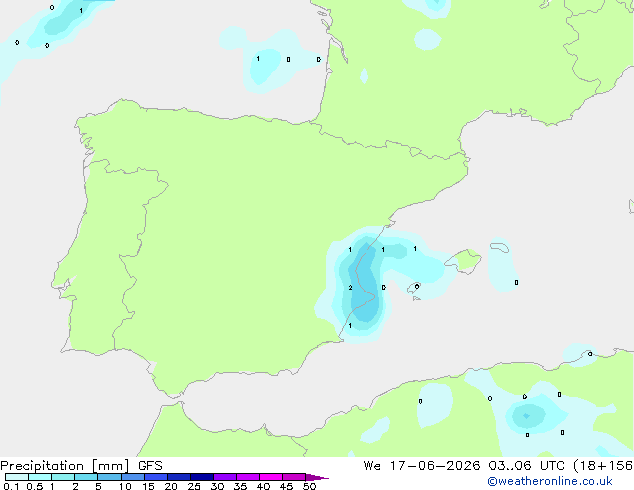
Task: Click the 'We 17-06-2026 03..06 UTC' timestamp
Action: point(466,466)
